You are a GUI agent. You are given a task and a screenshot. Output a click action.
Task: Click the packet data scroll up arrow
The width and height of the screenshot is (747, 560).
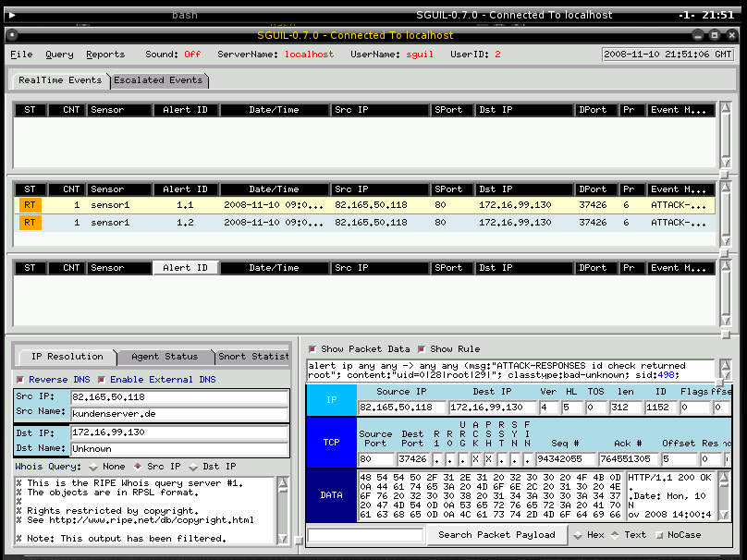[x=724, y=478]
